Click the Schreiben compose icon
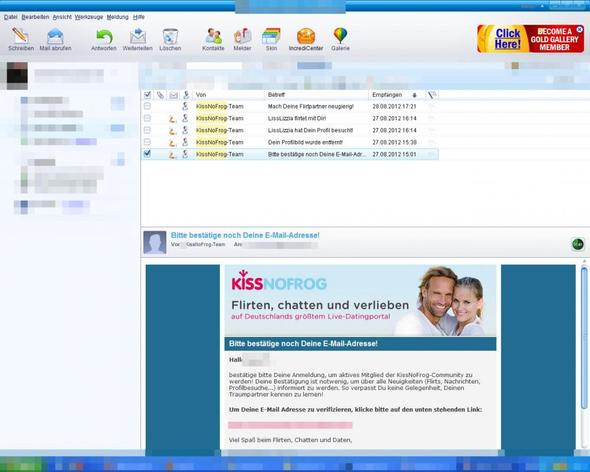590x472 pixels. tap(20, 36)
